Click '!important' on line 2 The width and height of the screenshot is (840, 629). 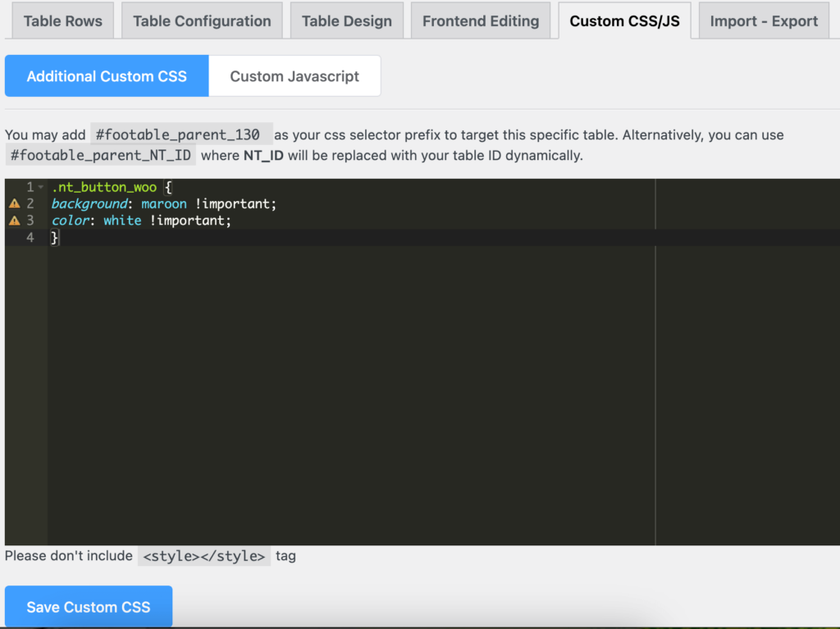tap(235, 203)
